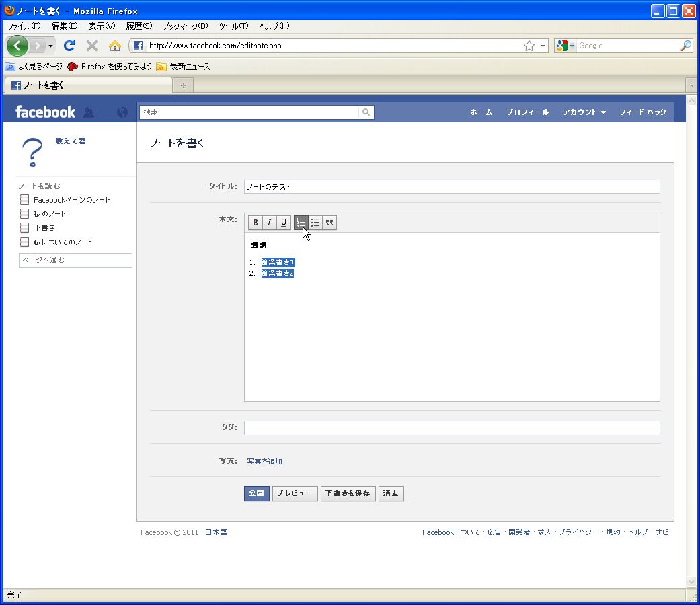Screen dimensions: 700x605
Task: Click the 教えて君 profile name link
Action: click(x=71, y=141)
